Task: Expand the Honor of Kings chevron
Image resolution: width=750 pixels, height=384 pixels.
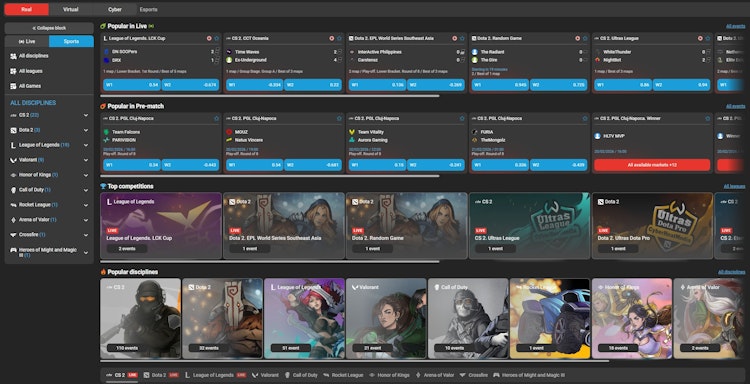Action: point(86,175)
